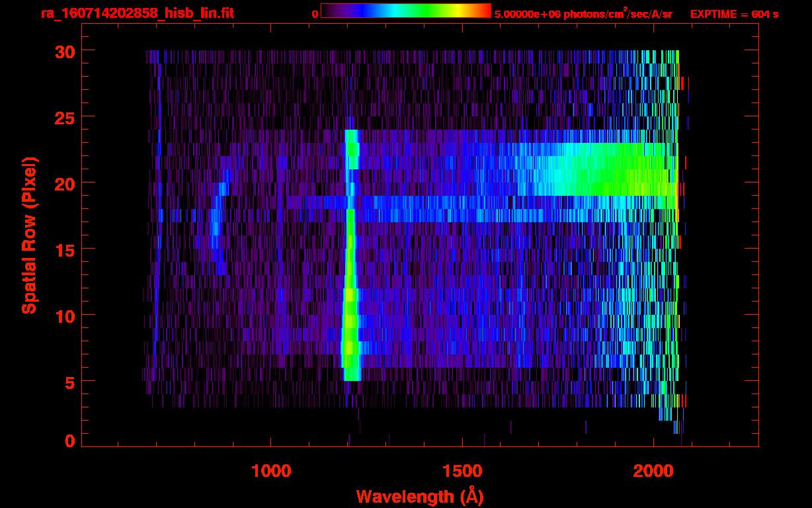The height and width of the screenshot is (508, 812).
Task: Click the 1500 wavelength tick label
Action: pyautogui.click(x=462, y=471)
